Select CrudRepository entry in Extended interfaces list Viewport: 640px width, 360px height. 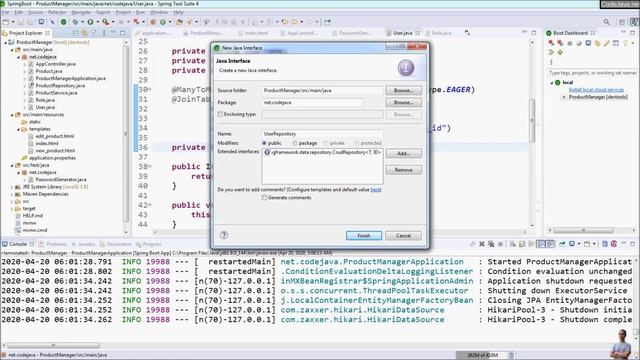tap(322, 152)
